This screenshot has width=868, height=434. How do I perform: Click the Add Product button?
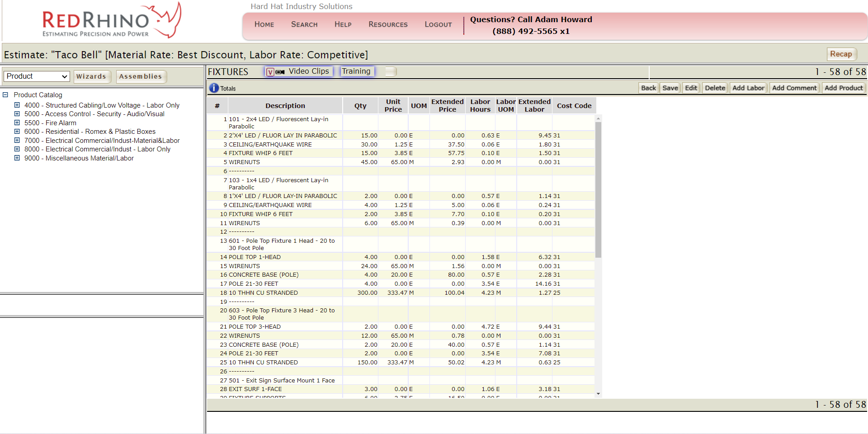click(x=844, y=88)
